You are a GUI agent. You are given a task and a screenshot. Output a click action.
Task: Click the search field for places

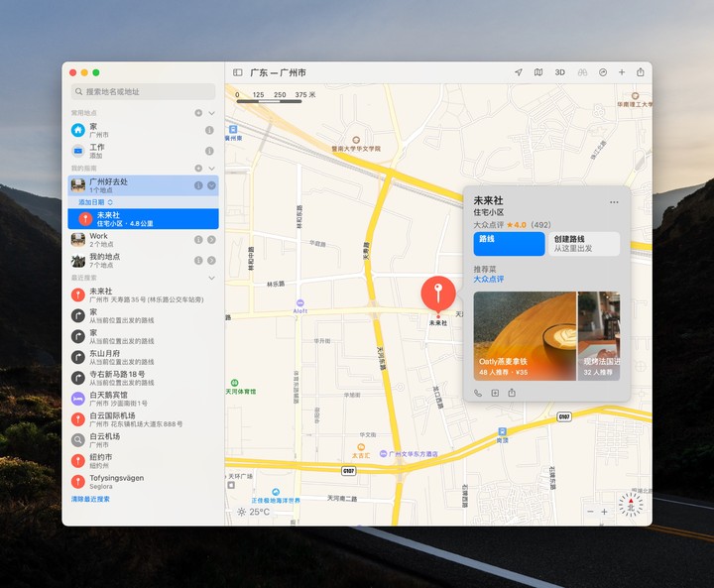144,91
